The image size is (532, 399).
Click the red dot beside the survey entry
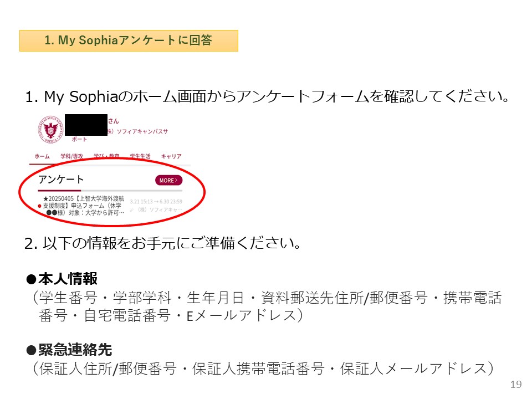tap(39, 206)
